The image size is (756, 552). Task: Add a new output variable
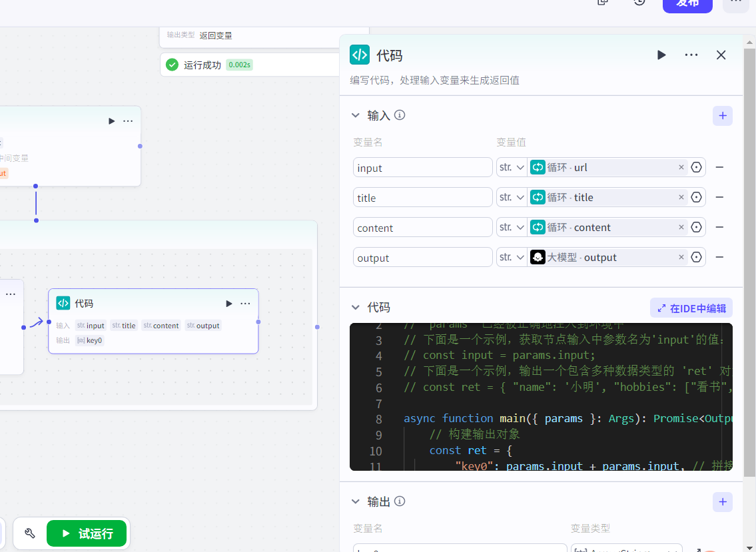click(722, 502)
